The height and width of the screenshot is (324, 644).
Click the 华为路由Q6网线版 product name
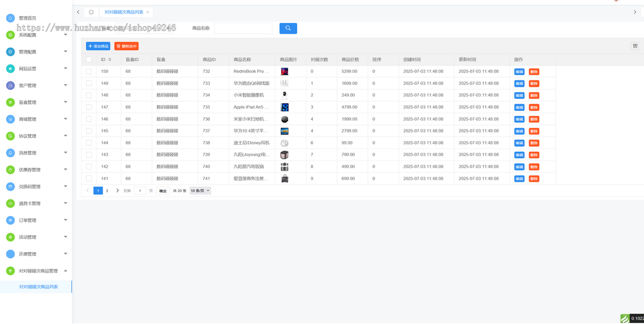pyautogui.click(x=252, y=83)
